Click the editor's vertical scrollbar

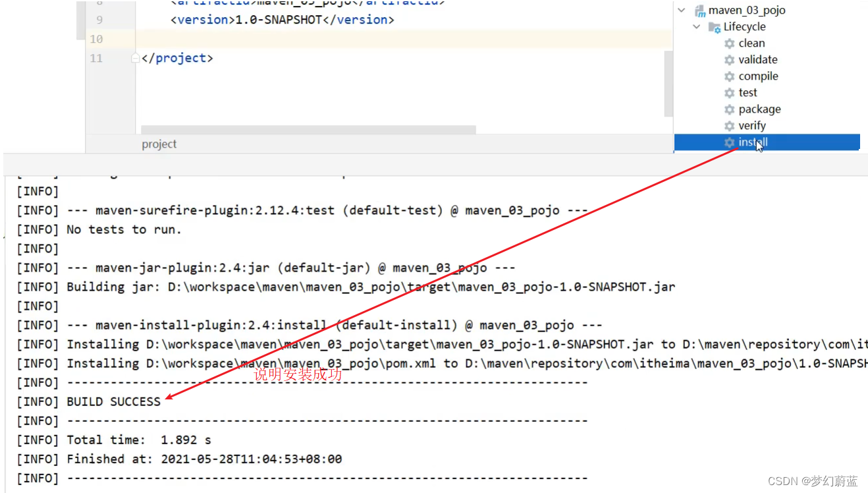click(668, 82)
